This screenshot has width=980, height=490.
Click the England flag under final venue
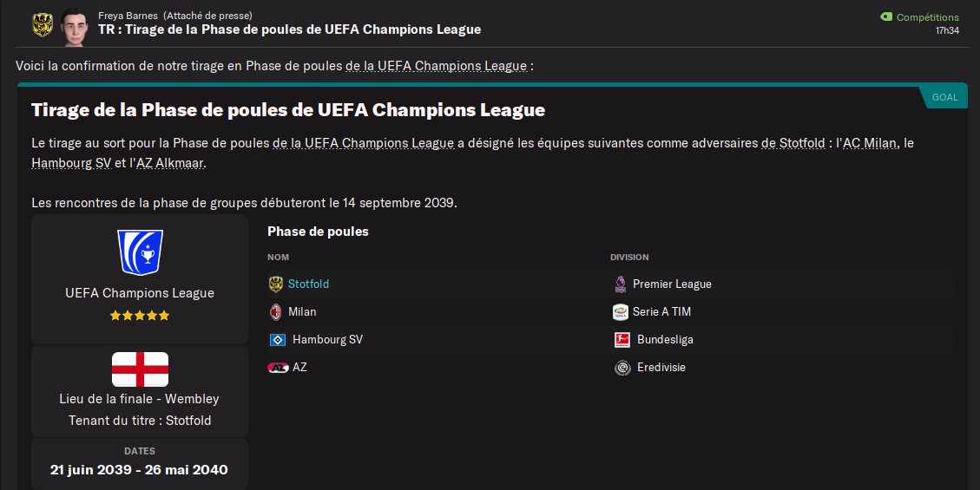140,369
